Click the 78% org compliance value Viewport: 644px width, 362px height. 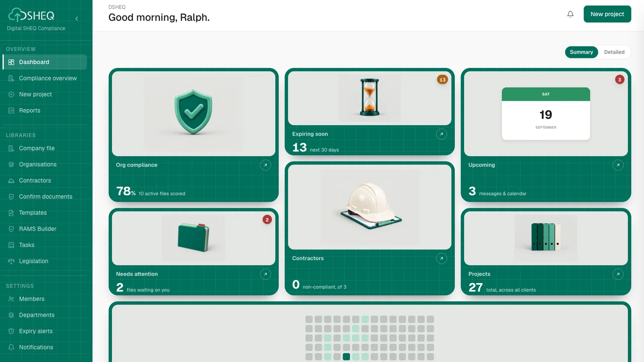click(126, 191)
